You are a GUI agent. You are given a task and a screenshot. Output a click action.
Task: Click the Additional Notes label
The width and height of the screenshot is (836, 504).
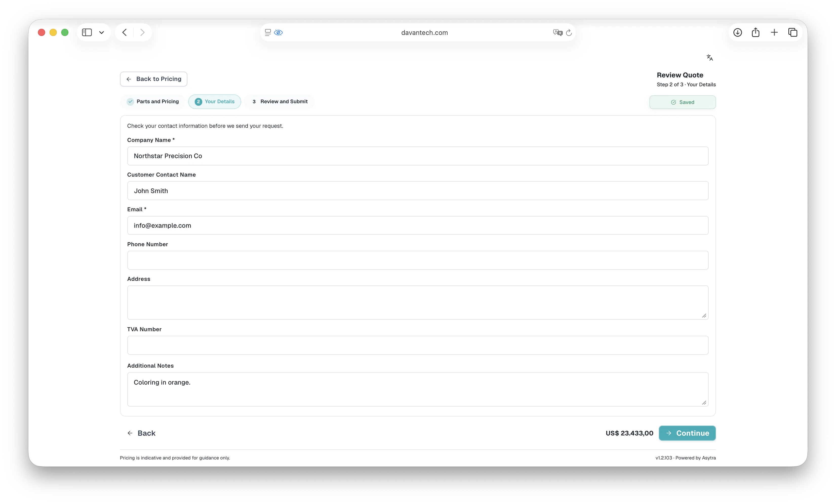coord(150,366)
